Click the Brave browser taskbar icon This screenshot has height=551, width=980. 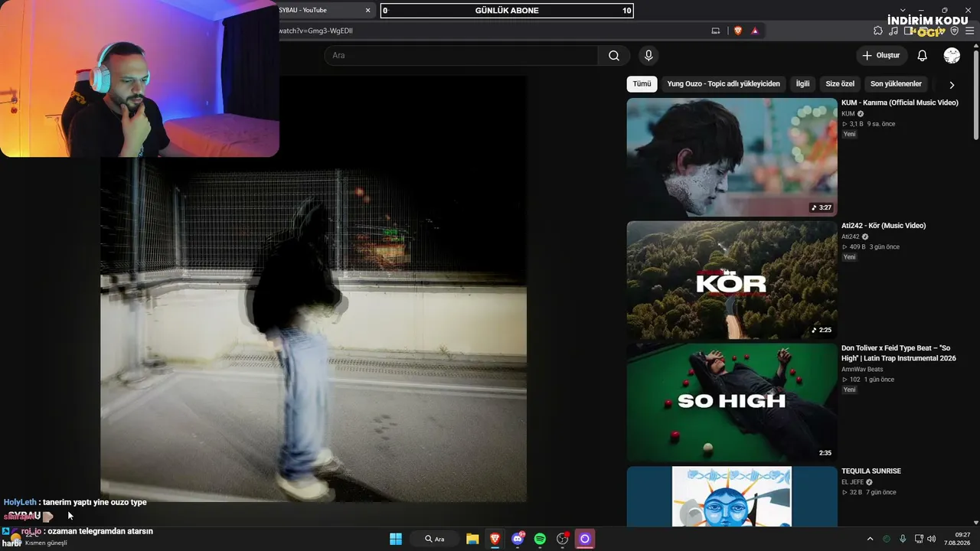[495, 539]
